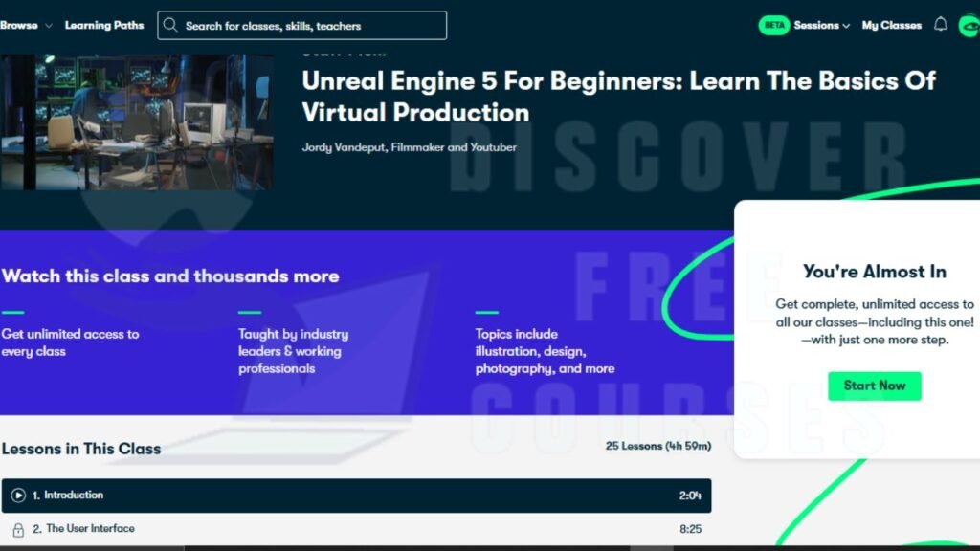The height and width of the screenshot is (551, 980).
Task: Click the lock icon on The User Interface
Action: pyautogui.click(x=18, y=530)
